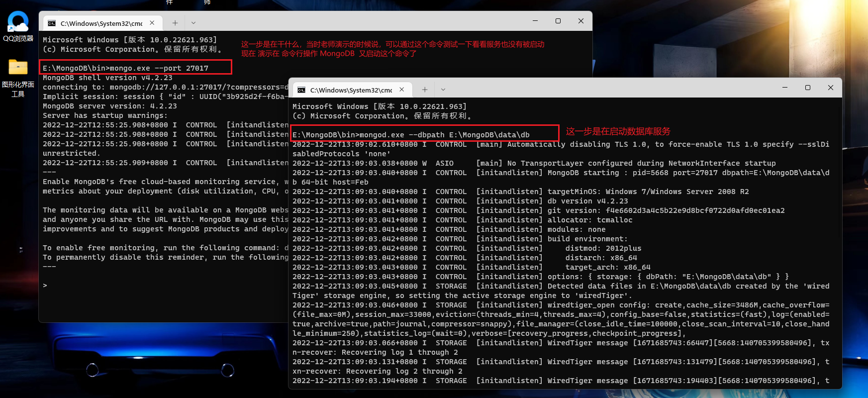This screenshot has height=398, width=868.
Task: Click the 'allocator: tcmalloc' log line
Action: point(463,220)
